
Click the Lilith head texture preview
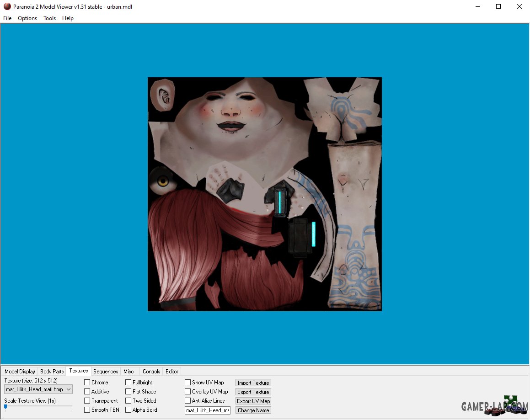(x=265, y=194)
